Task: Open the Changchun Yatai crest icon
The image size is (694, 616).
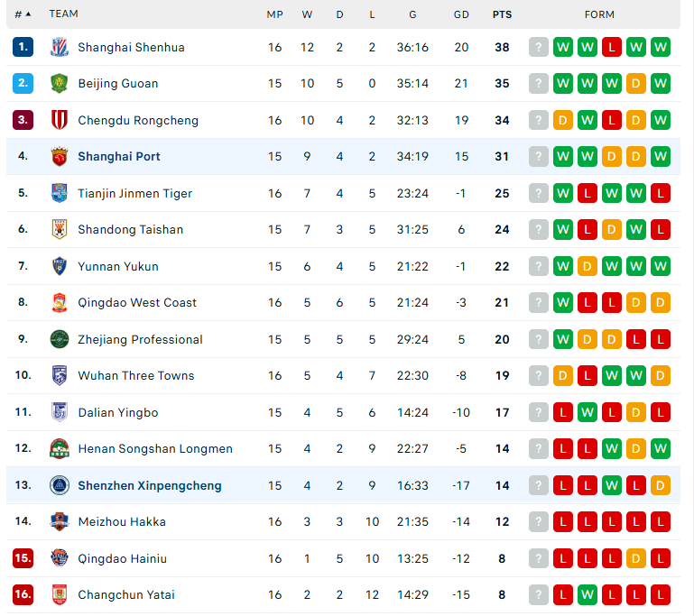Action: pyautogui.click(x=60, y=594)
